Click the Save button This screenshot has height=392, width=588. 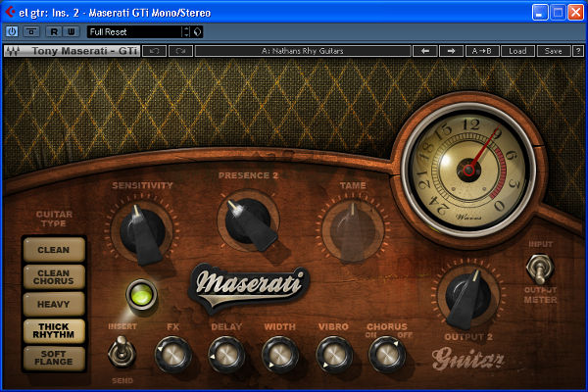coord(554,51)
